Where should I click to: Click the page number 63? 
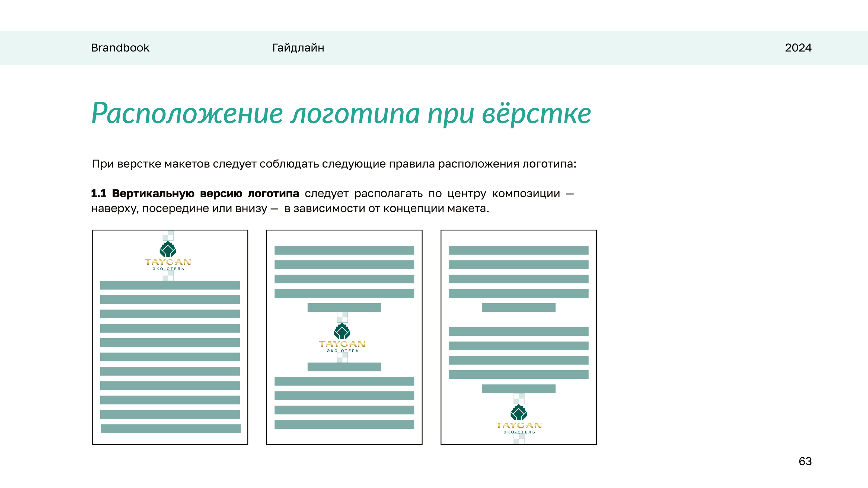(x=805, y=461)
